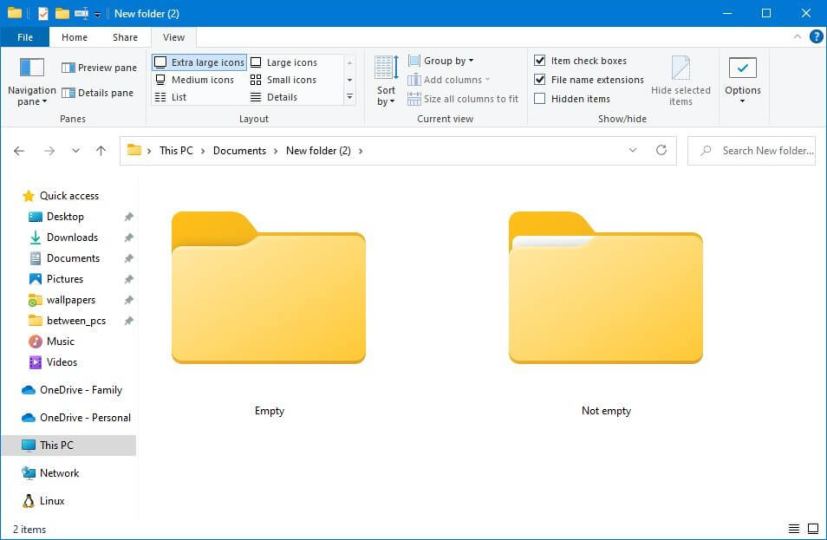Go forward with the forward arrow
The width and height of the screenshot is (827, 540).
click(x=49, y=151)
